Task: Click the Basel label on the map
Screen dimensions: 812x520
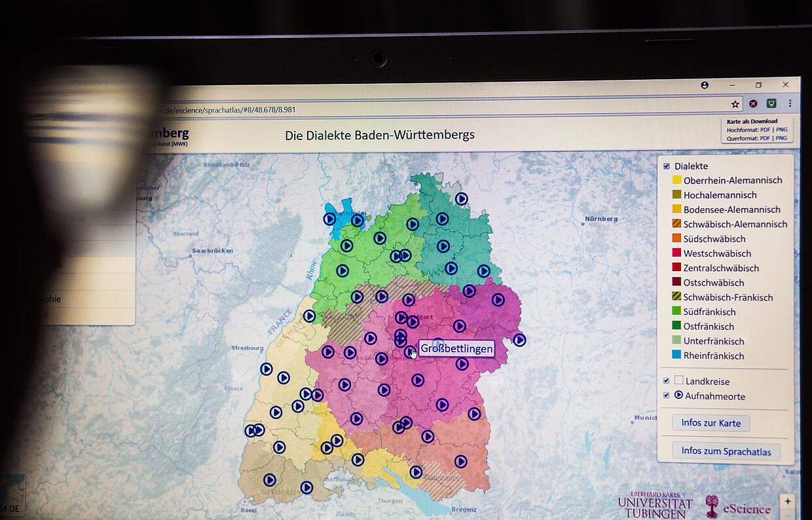Action: [249, 510]
